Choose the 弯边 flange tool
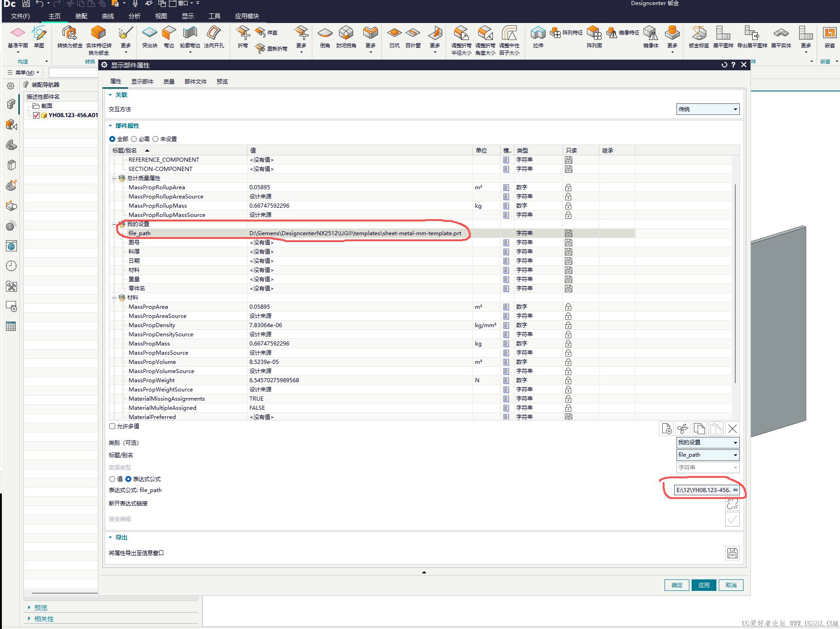Viewport: 840px width, 629px height. pyautogui.click(x=169, y=37)
